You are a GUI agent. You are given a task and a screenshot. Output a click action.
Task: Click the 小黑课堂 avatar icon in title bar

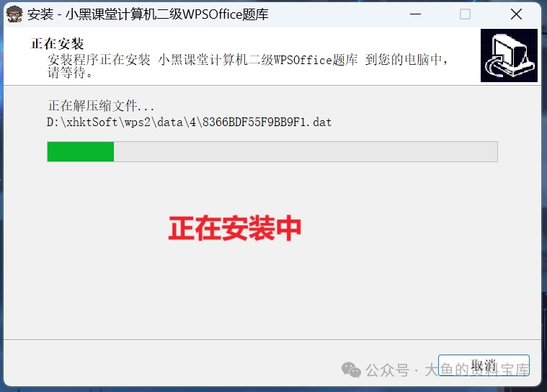tap(14, 14)
